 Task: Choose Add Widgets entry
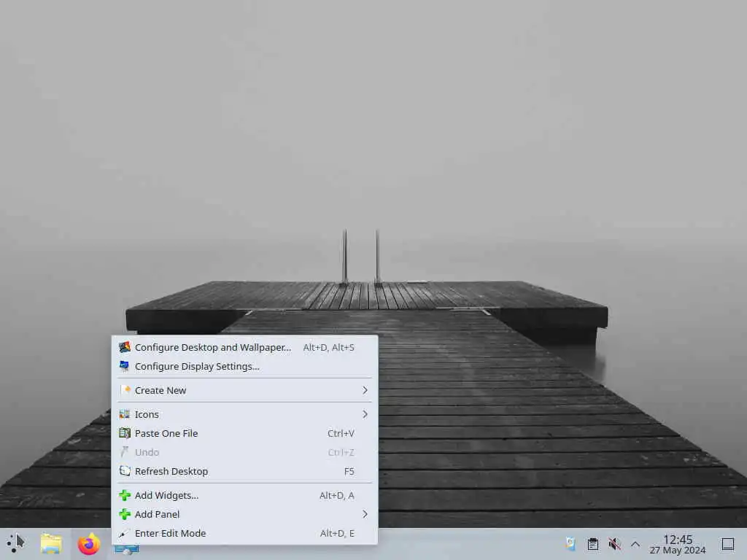click(244, 495)
